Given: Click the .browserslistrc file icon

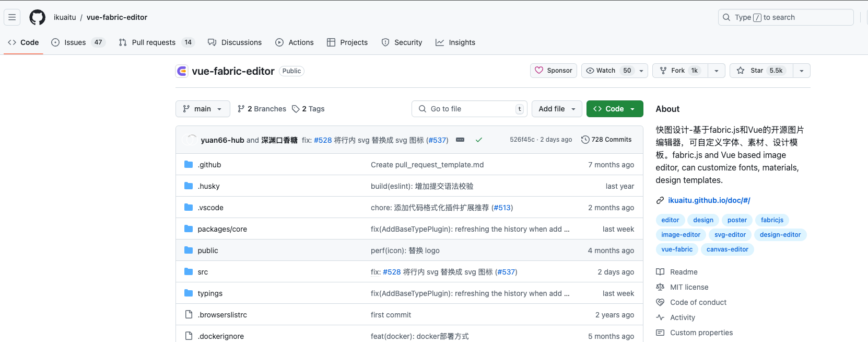Looking at the screenshot, I should tap(189, 315).
